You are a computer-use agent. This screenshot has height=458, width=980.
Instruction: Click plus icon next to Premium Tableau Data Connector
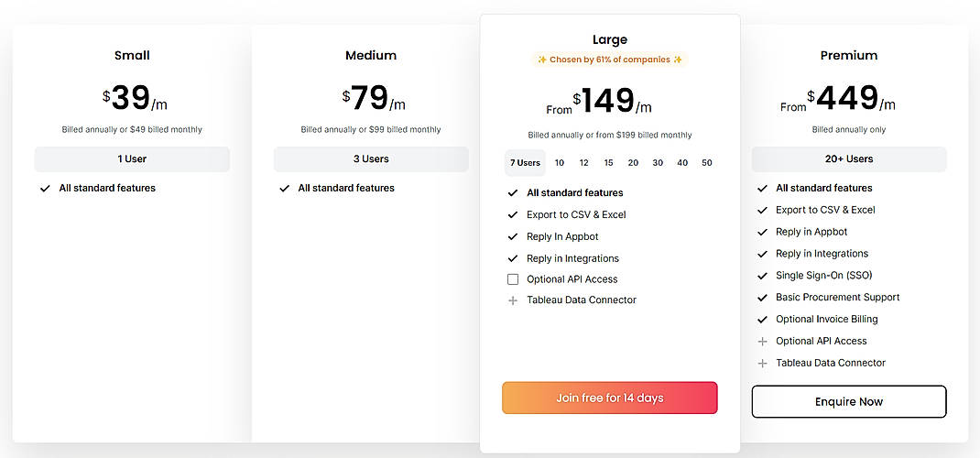762,364
